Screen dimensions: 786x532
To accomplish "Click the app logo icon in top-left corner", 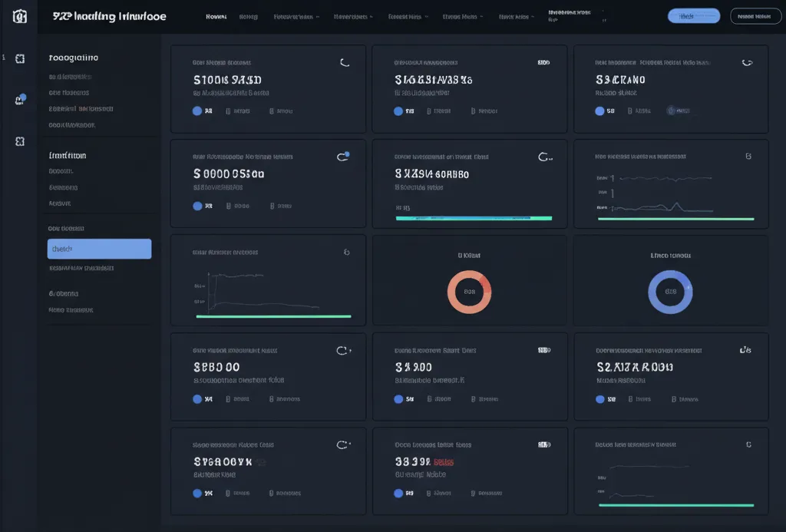I will [20, 15].
